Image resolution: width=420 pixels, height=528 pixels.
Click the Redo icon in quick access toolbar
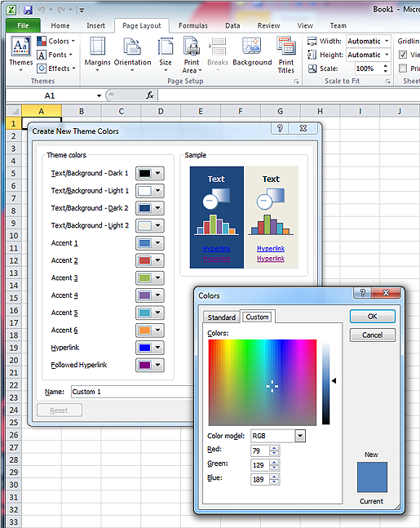click(x=61, y=10)
